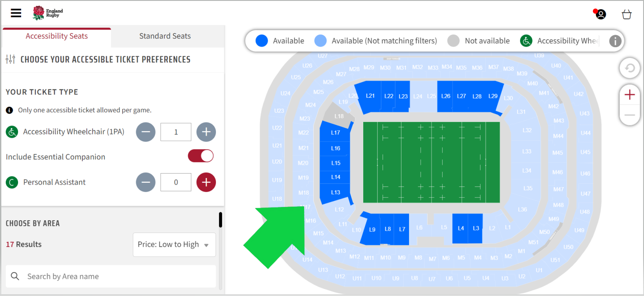The height and width of the screenshot is (296, 644).
Task: Increase Accessibility Wheelchair ticket quantity
Action: click(206, 132)
